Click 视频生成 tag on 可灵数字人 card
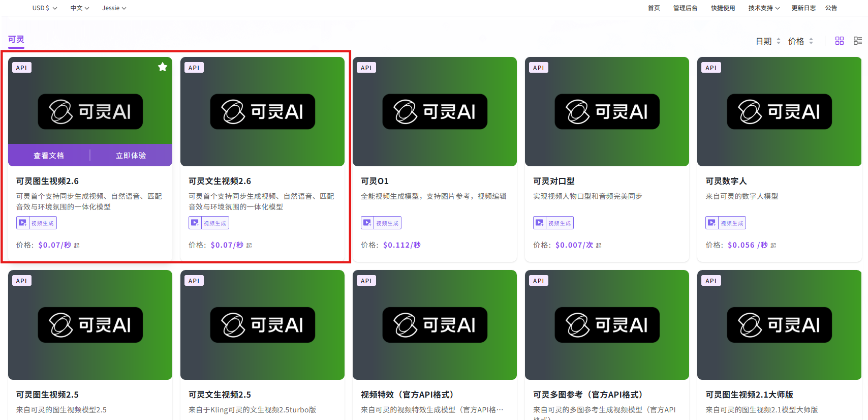 coord(726,223)
